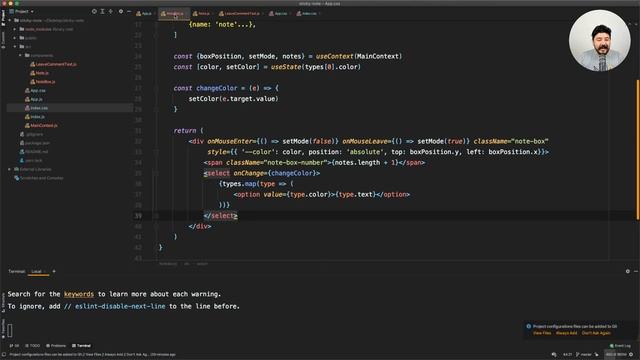640x360 pixels.
Task: Click the cursor position 44:21 indicator
Action: pyautogui.click(x=567, y=355)
